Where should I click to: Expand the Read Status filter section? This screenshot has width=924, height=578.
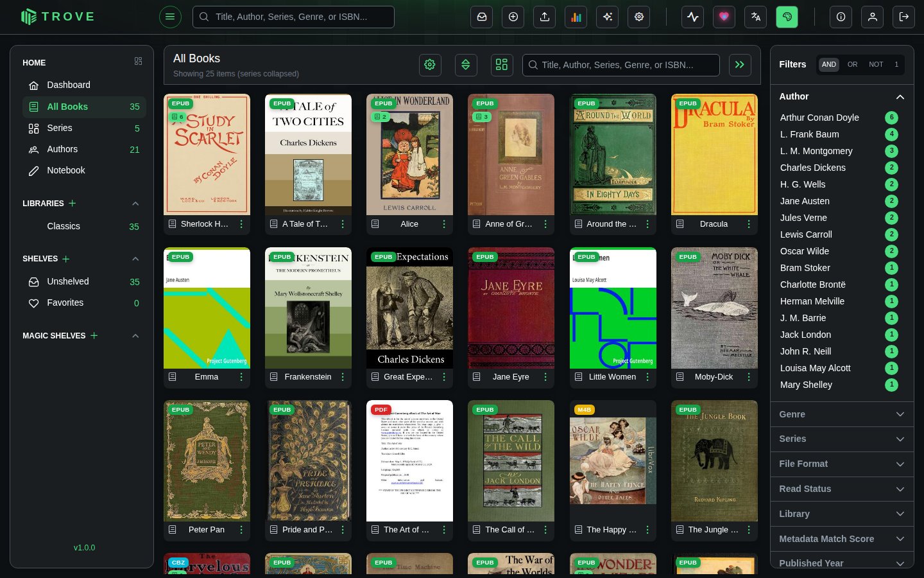click(842, 489)
